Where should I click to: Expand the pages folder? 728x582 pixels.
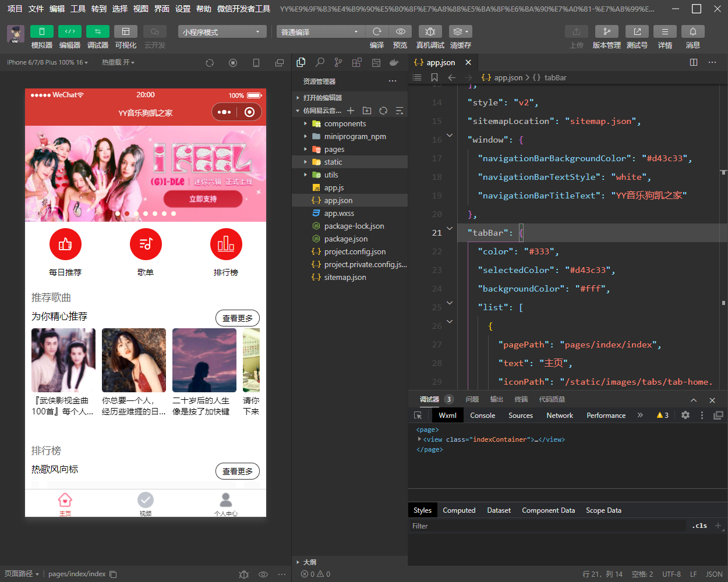tap(349, 149)
